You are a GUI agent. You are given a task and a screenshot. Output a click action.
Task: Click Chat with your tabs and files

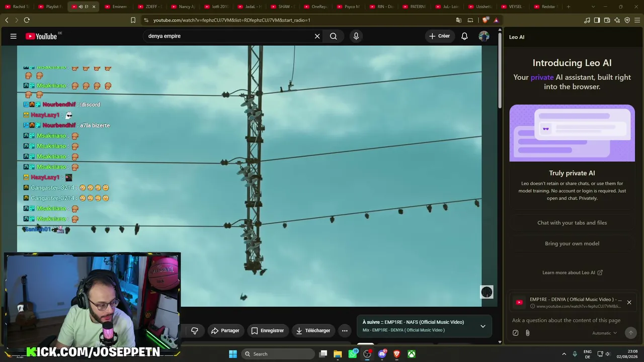pos(572,223)
